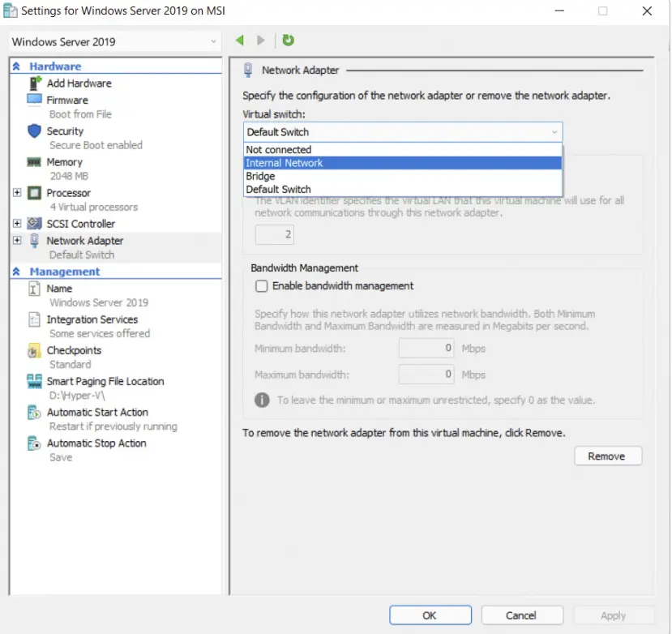Screen dimensions: 672x634
Task: Select the Firmware monitor icon
Action: (x=34, y=100)
